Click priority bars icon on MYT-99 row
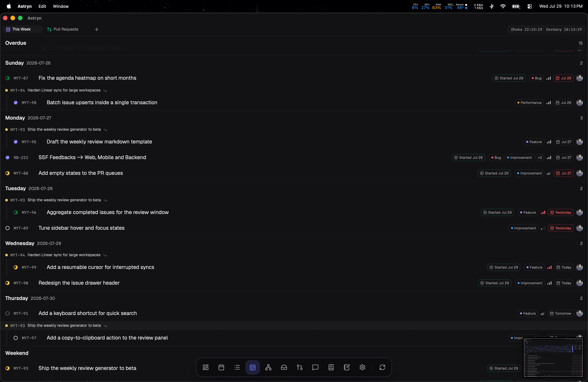Image resolution: width=588 pixels, height=382 pixels. [x=549, y=267]
